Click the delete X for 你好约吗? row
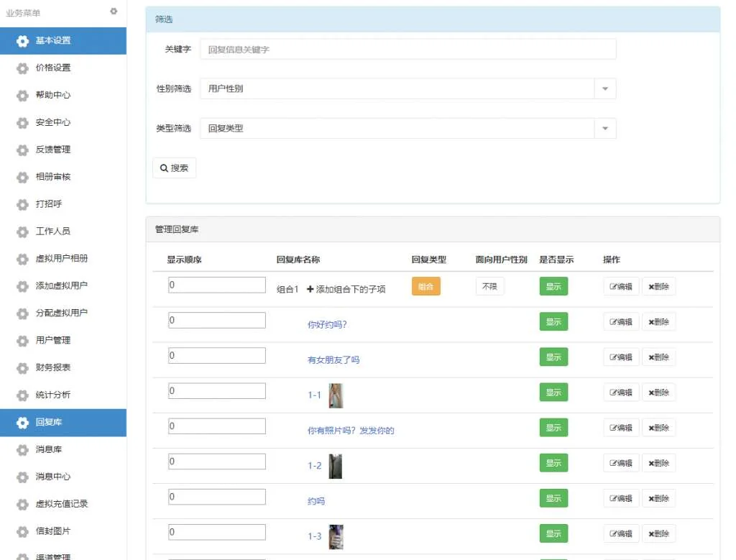Viewport: 736px width, 560px height. point(658,322)
